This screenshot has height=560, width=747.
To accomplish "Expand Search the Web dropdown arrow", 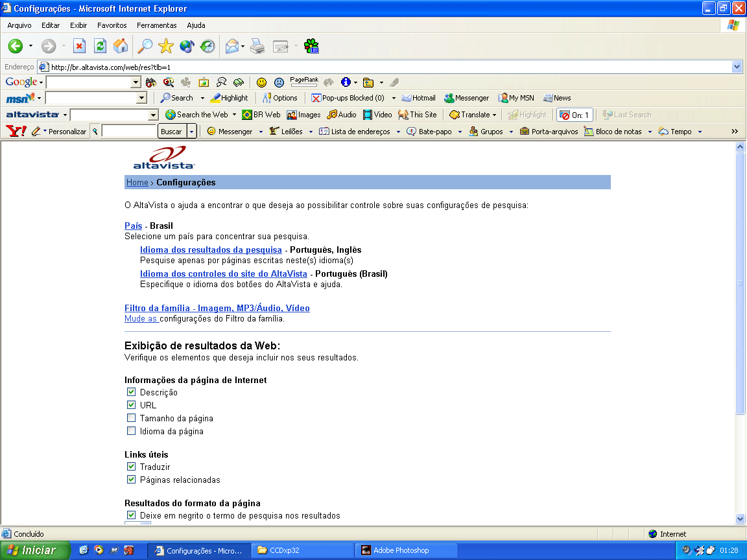I will coord(234,115).
